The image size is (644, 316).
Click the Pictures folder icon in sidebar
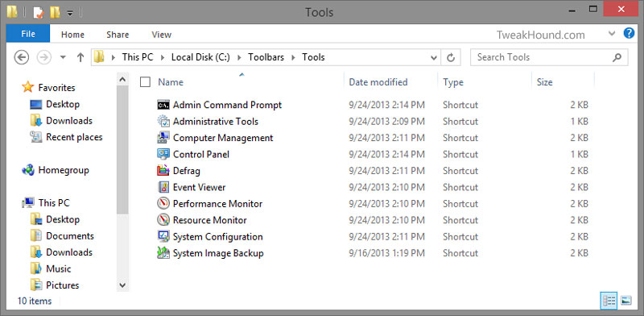tap(36, 285)
